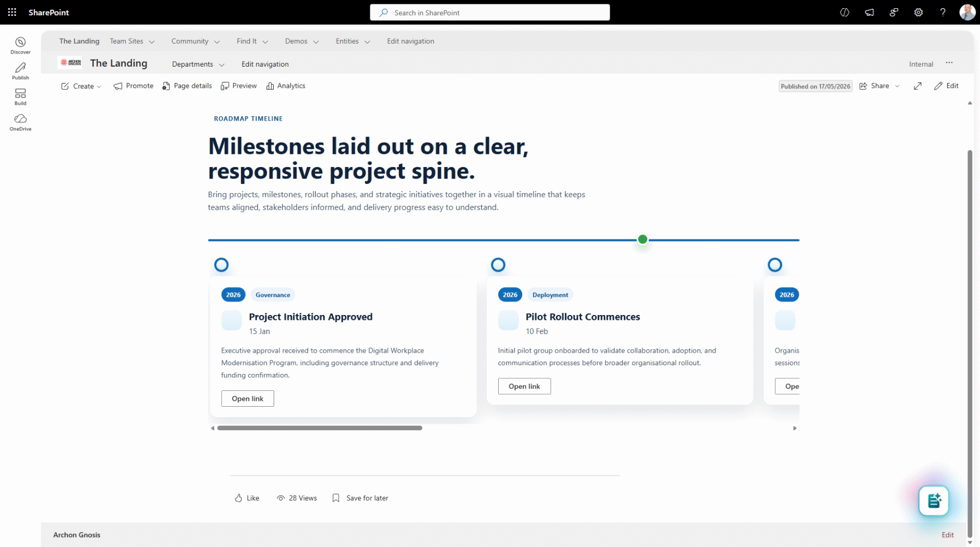This screenshot has width=980, height=547.
Task: Select the Project Initiation milestone circle marker
Action: [221, 265]
